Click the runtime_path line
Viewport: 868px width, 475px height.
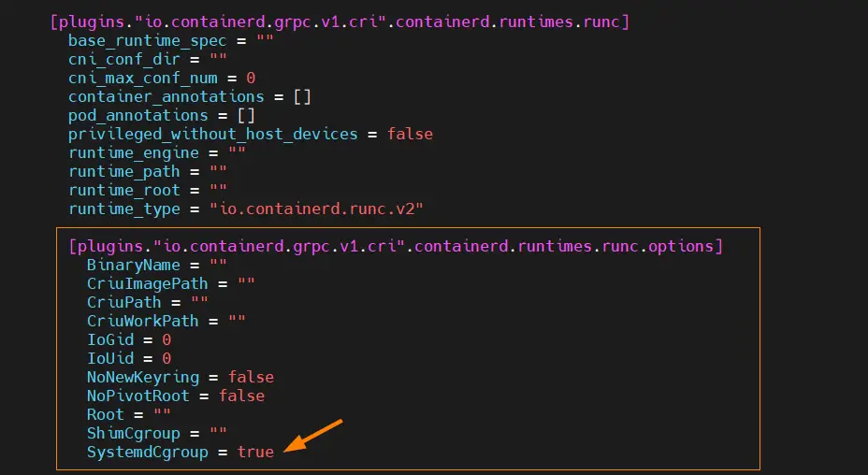pos(148,172)
